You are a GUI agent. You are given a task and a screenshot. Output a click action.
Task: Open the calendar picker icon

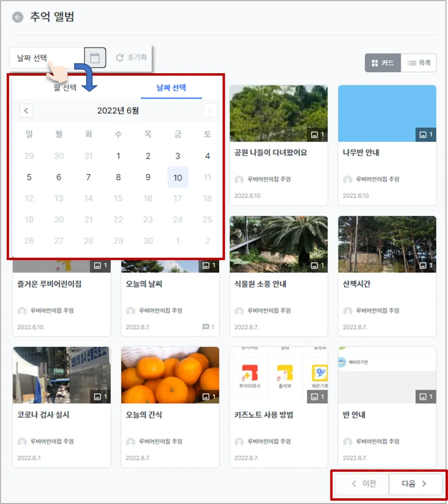pyautogui.click(x=95, y=58)
